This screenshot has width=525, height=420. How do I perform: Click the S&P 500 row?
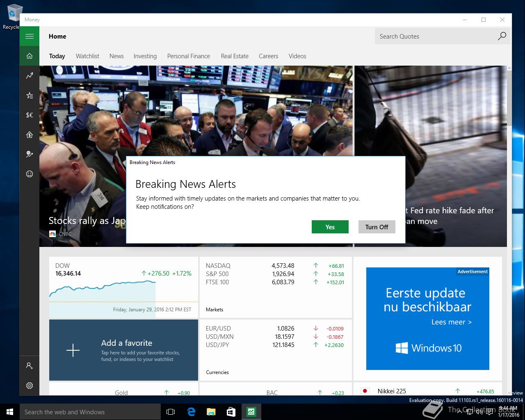point(275,274)
